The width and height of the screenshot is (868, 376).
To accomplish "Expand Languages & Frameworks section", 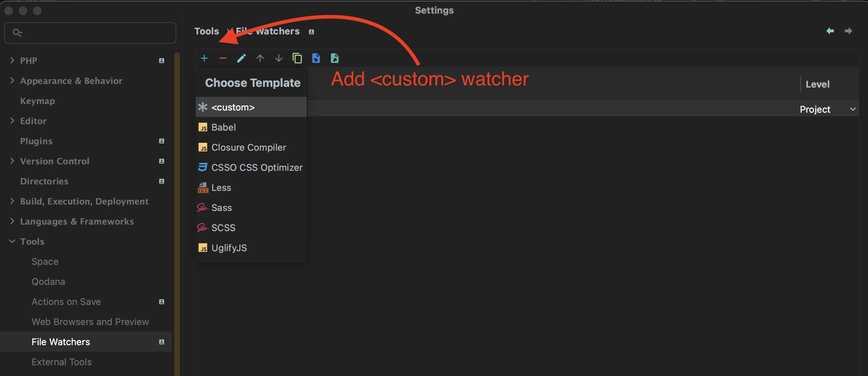I will 12,221.
